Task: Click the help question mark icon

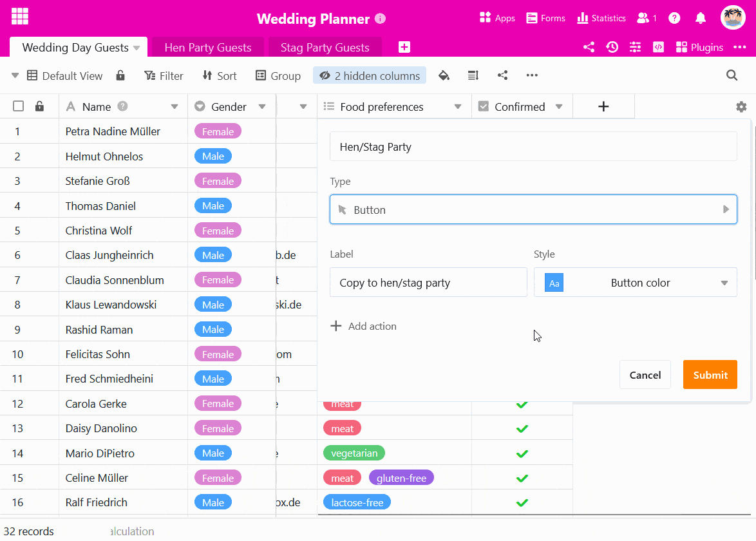Action: (x=674, y=18)
